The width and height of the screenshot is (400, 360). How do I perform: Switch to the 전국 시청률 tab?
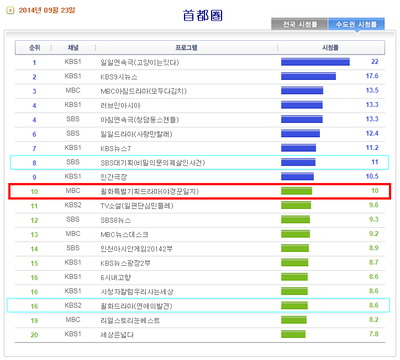pos(299,24)
